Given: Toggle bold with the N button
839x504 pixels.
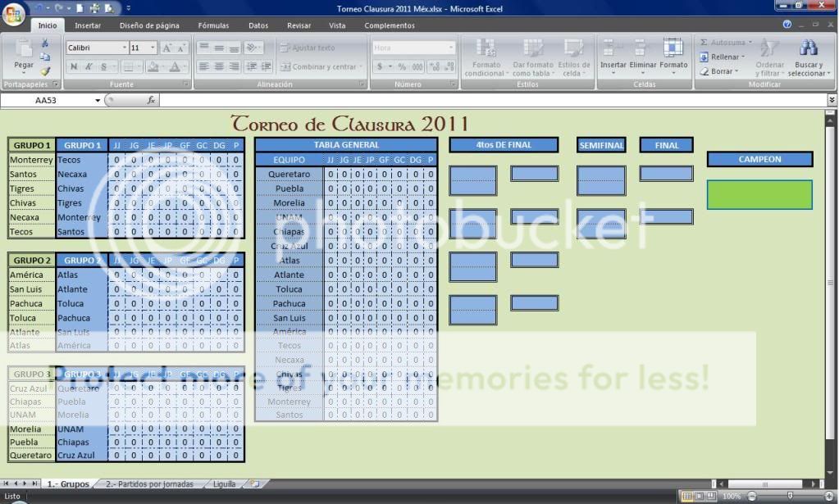Looking at the screenshot, I should 75,66.
